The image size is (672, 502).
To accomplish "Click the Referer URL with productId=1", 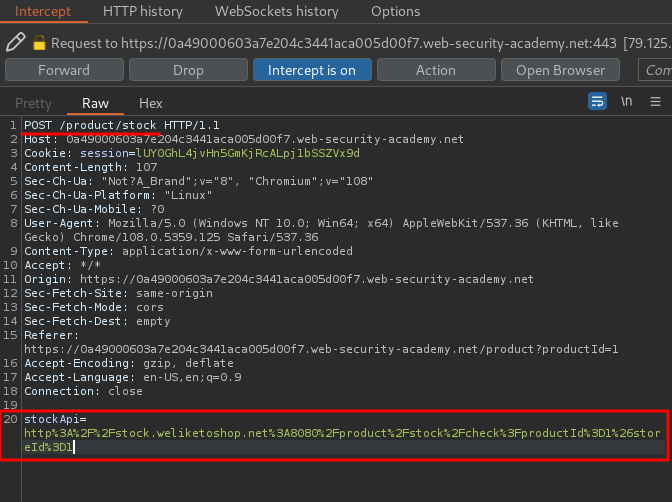I will click(x=321, y=349).
